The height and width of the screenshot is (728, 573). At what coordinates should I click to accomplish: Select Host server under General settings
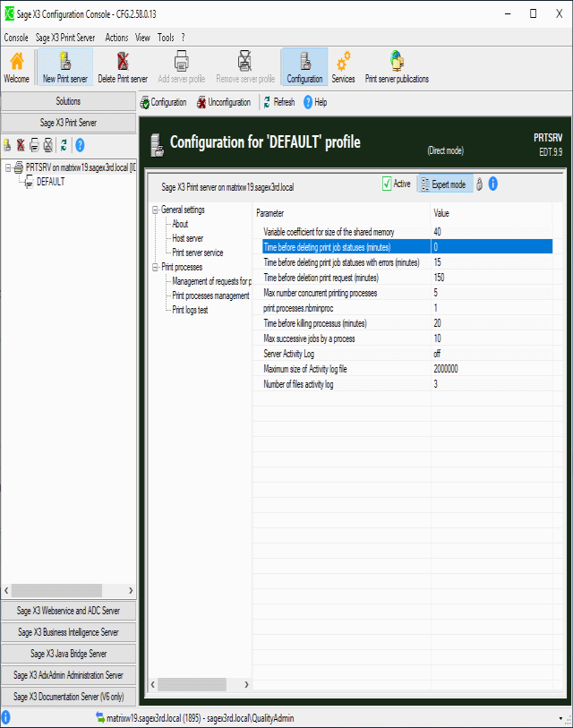(188, 238)
